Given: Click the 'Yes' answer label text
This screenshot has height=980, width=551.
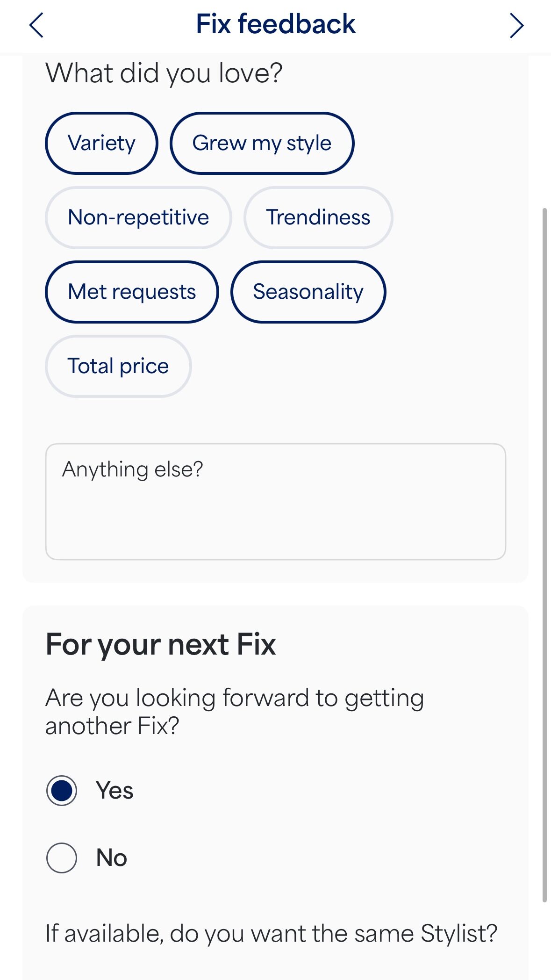Looking at the screenshot, I should [x=114, y=791].
